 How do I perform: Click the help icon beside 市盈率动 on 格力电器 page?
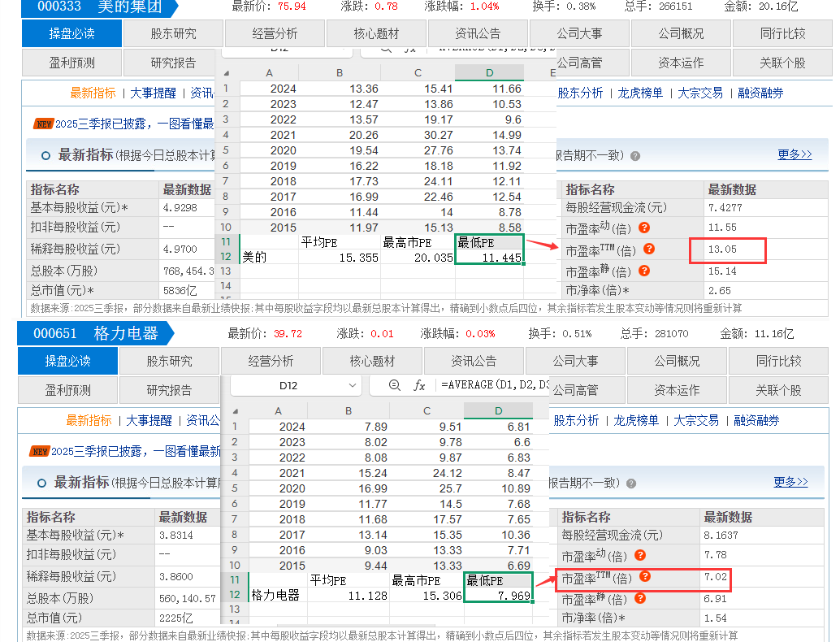(640, 555)
